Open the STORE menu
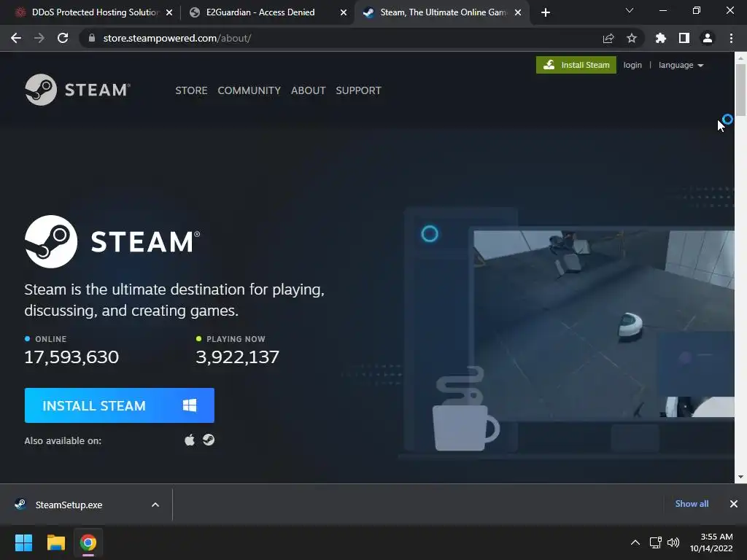The image size is (747, 560). pyautogui.click(x=191, y=90)
